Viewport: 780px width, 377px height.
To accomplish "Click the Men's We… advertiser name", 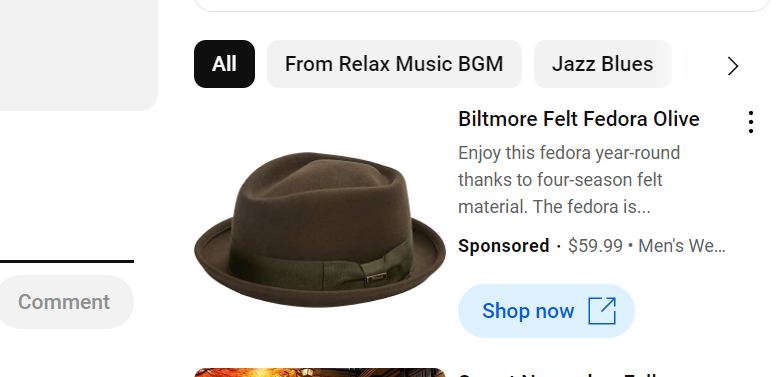I will (x=682, y=246).
